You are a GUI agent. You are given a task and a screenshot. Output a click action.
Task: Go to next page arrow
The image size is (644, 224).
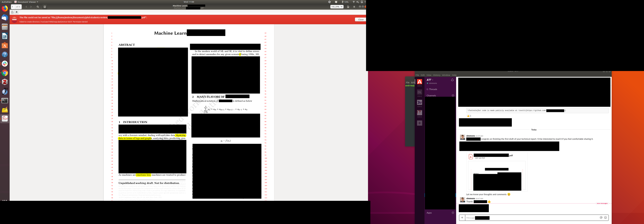tap(31, 7)
